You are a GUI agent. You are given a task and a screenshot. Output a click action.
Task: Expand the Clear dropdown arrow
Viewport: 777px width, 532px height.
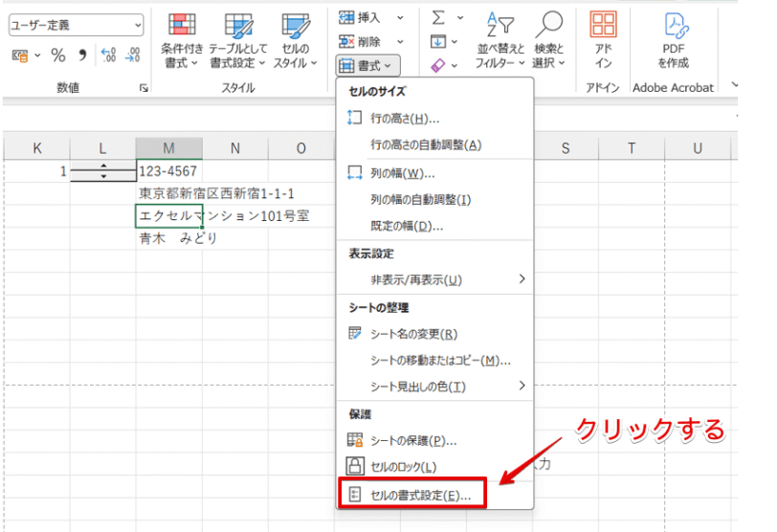click(x=455, y=65)
